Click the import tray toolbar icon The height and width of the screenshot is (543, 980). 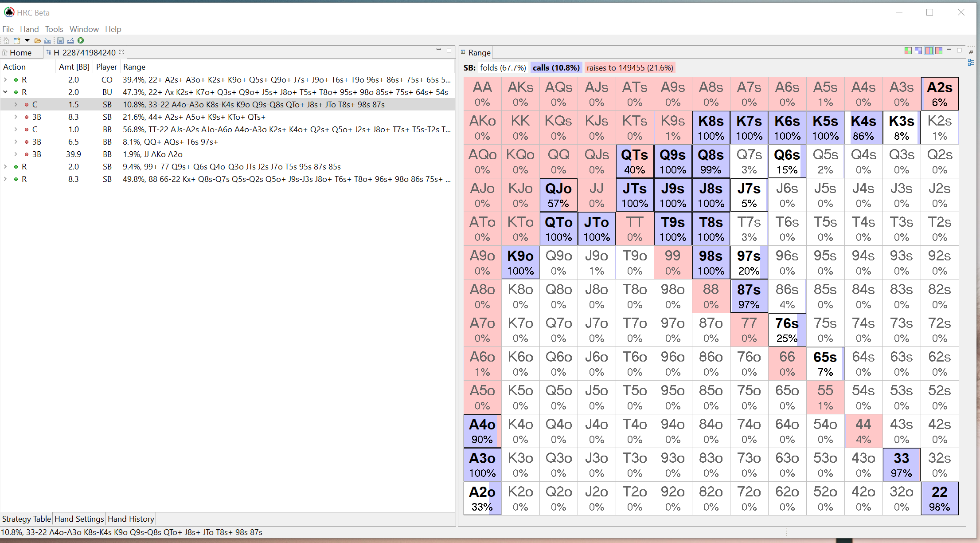pyautogui.click(x=48, y=40)
